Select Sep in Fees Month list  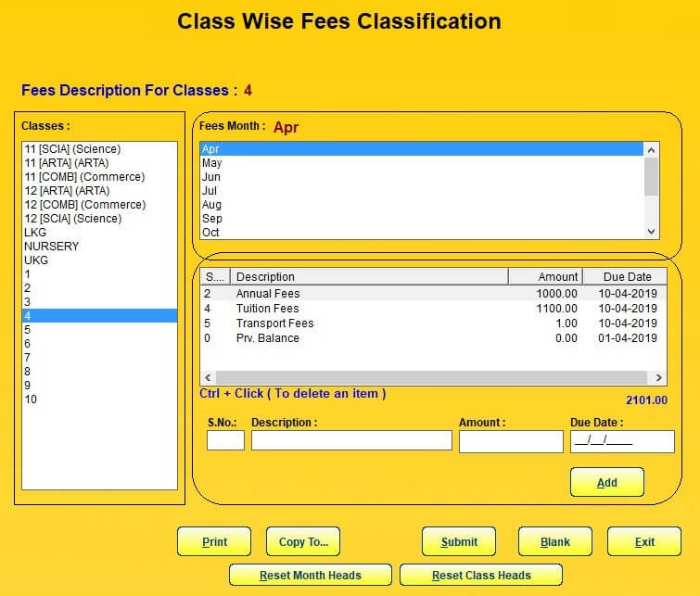[422, 219]
